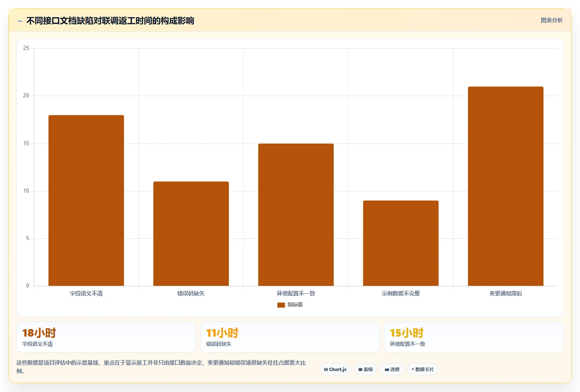Click the y-axis value 25
This screenshot has width=580, height=392.
(26, 48)
